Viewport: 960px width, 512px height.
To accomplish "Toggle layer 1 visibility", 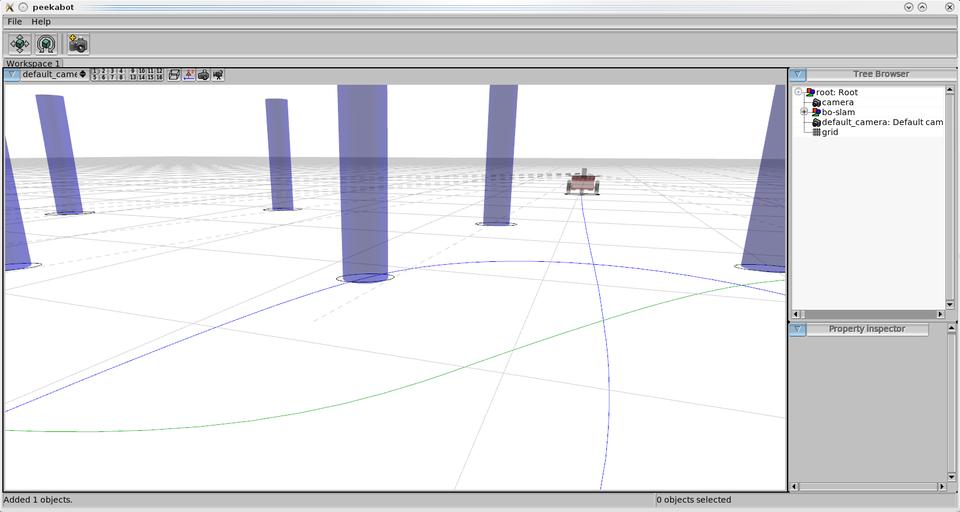I will pyautogui.click(x=94, y=71).
